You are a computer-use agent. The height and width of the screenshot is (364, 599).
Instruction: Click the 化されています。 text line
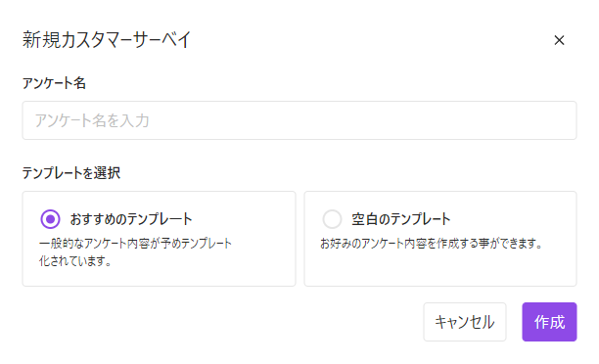(x=75, y=261)
